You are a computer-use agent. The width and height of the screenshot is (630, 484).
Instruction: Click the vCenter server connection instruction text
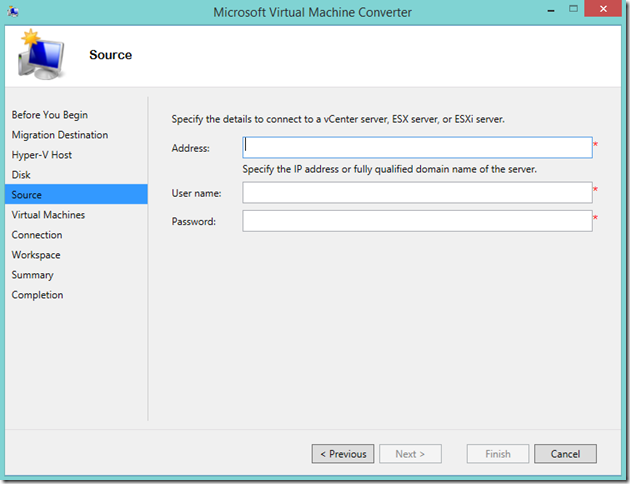coord(338,119)
